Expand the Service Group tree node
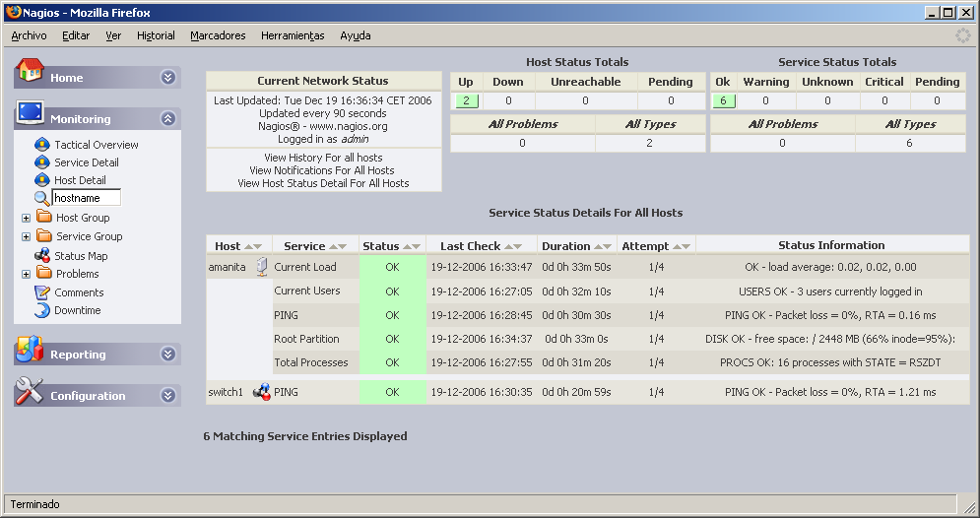This screenshot has height=518, width=980. 26,236
